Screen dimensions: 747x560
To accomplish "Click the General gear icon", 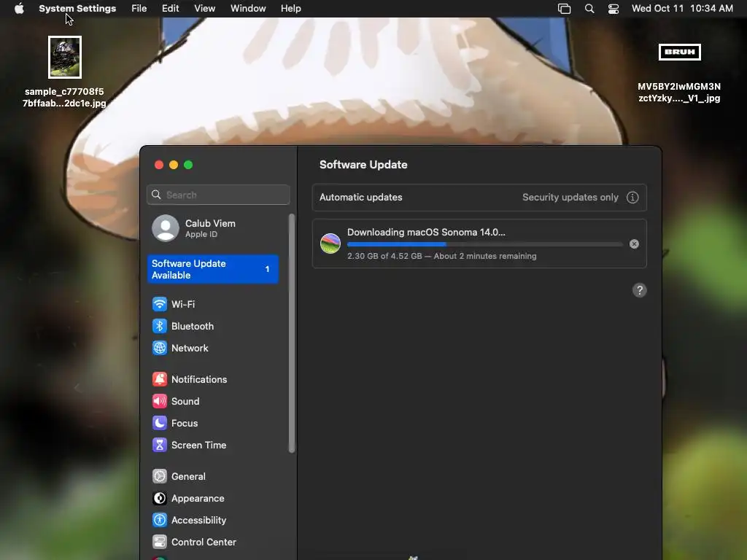I will click(160, 476).
